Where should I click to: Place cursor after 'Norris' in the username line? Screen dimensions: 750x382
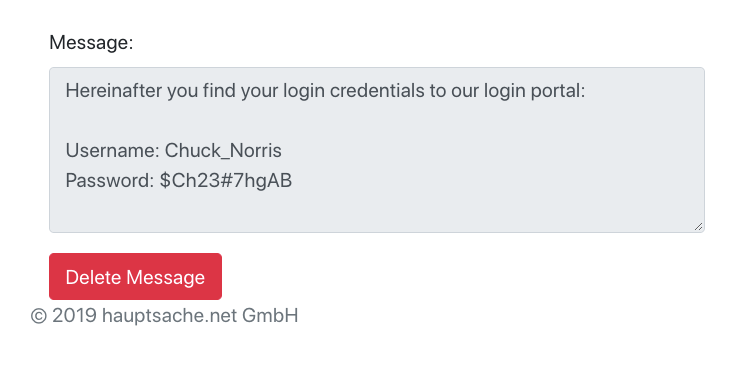(x=283, y=151)
